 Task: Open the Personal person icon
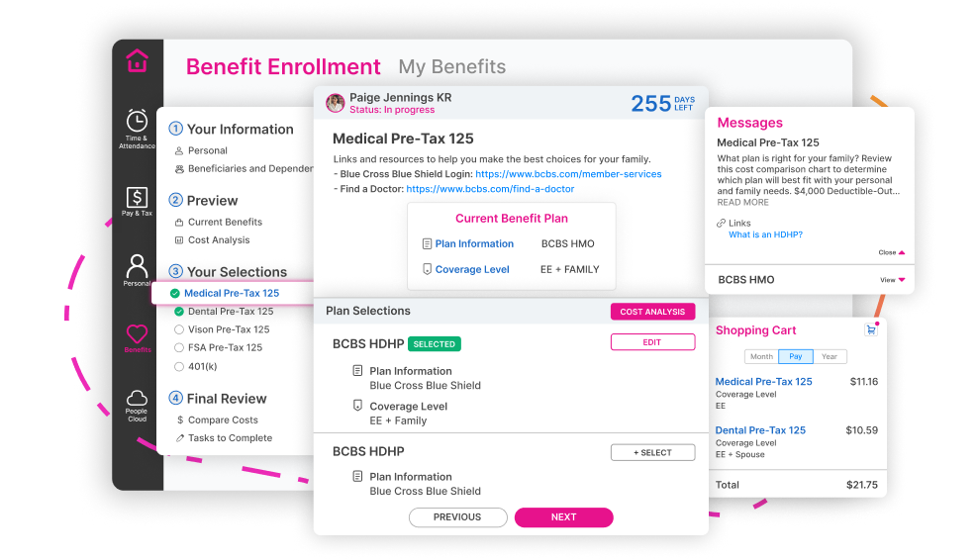pyautogui.click(x=137, y=266)
